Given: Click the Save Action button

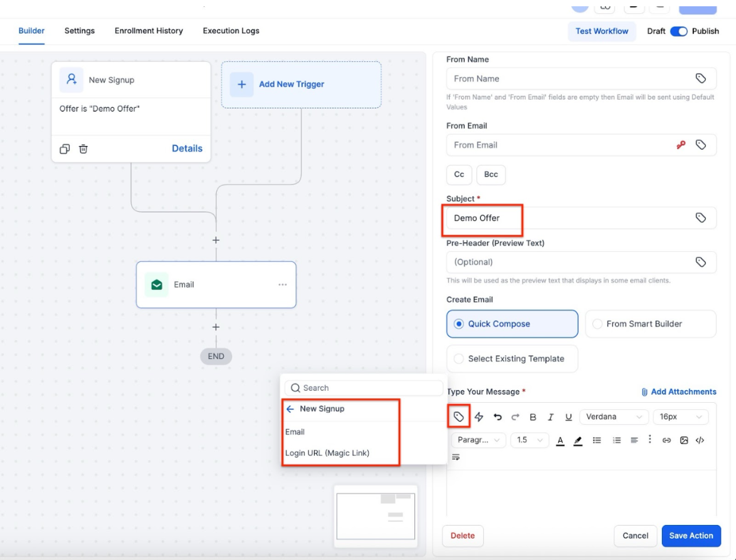Looking at the screenshot, I should coord(691,536).
